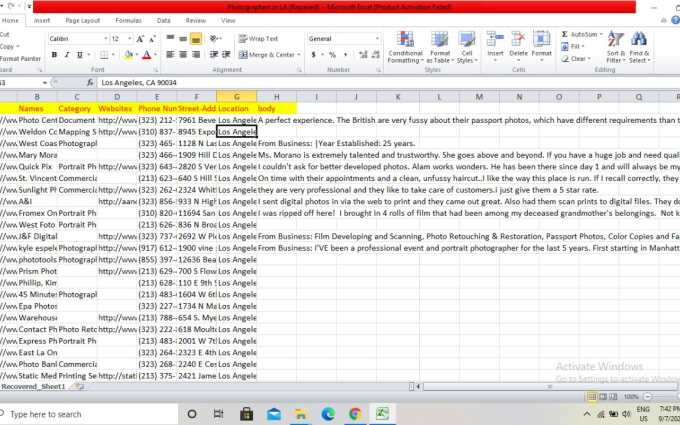Open the General number format dropdown
The image size is (680, 425).
[x=377, y=39]
